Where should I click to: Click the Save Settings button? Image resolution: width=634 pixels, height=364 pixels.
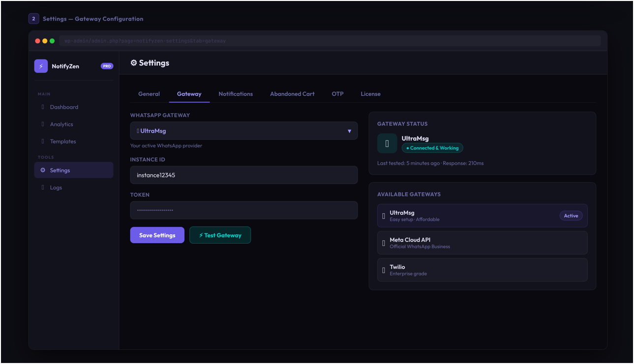[x=157, y=235]
